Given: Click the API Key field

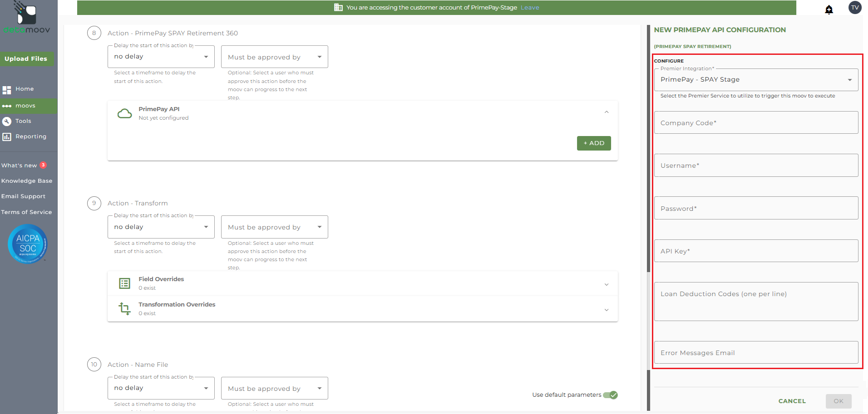Looking at the screenshot, I should click(x=756, y=251).
